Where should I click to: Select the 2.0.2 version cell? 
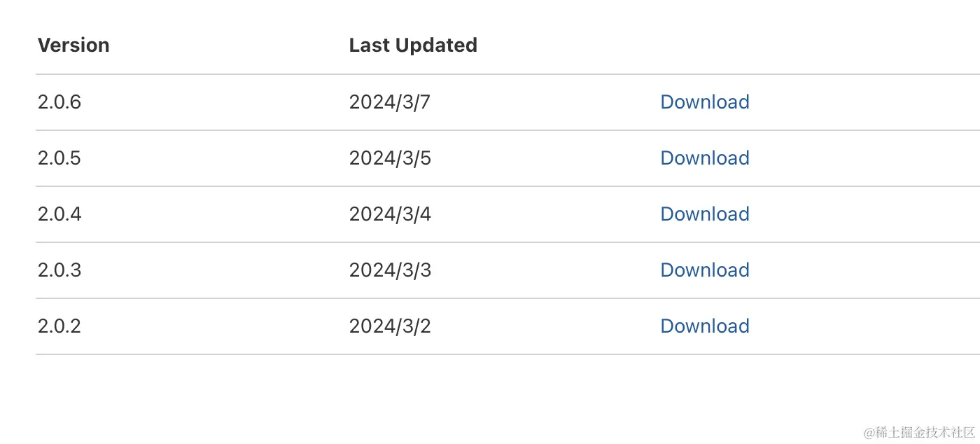59,326
